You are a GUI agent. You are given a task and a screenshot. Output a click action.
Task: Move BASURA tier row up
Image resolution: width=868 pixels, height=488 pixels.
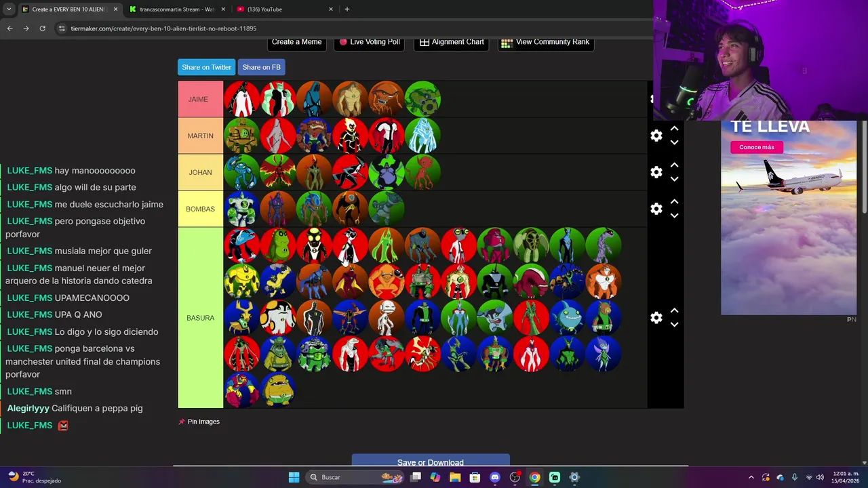pyautogui.click(x=674, y=311)
